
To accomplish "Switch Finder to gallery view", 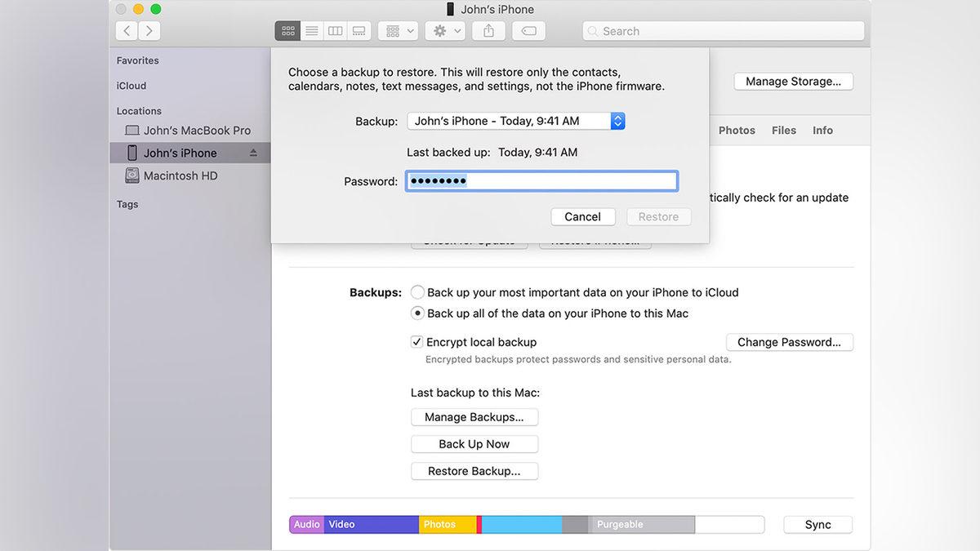I will (x=359, y=31).
